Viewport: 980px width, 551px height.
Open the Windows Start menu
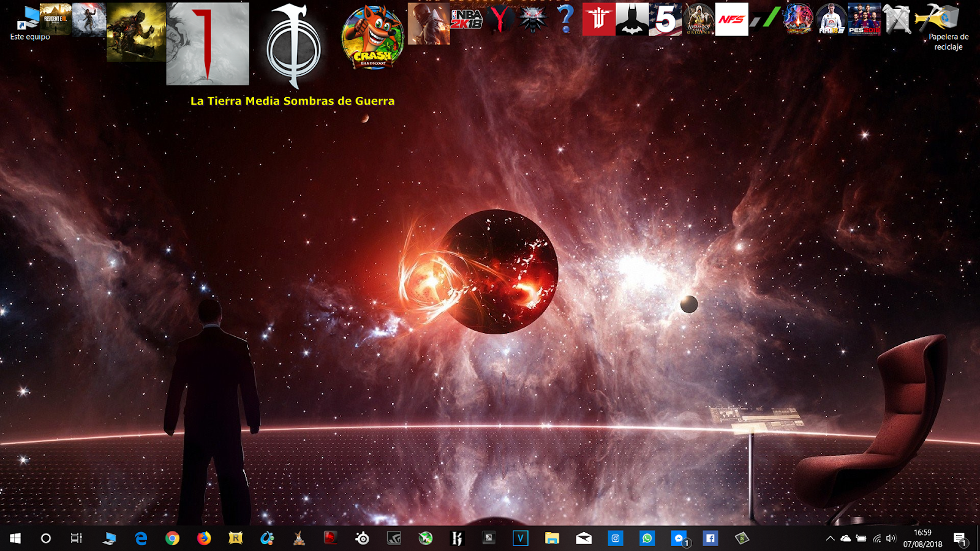click(15, 538)
